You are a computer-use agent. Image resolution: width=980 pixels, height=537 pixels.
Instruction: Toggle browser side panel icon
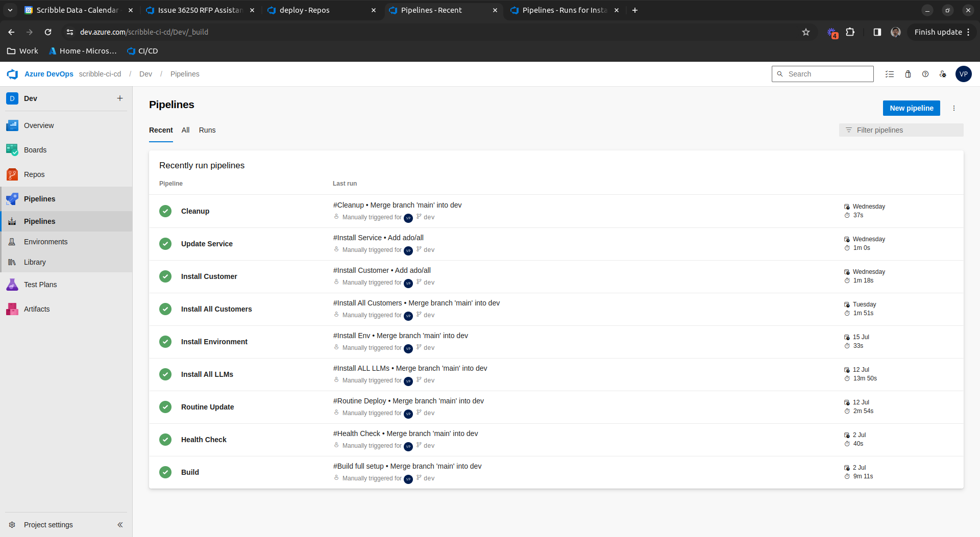pos(877,32)
